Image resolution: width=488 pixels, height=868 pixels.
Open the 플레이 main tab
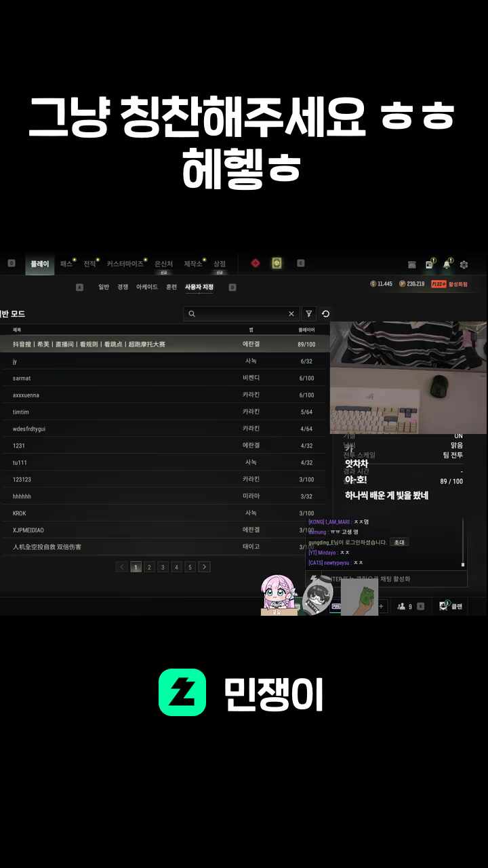coord(39,264)
